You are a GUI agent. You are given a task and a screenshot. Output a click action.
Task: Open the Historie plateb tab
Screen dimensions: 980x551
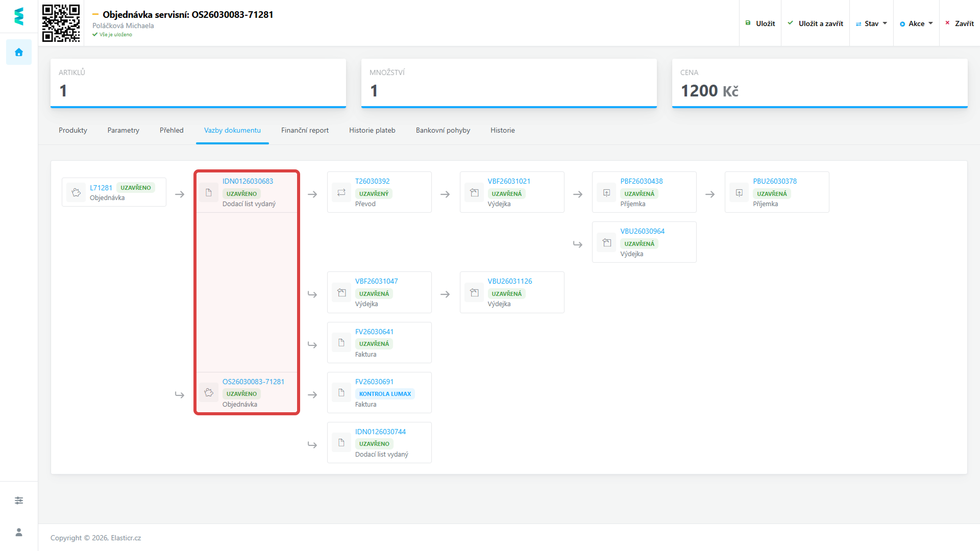372,130
